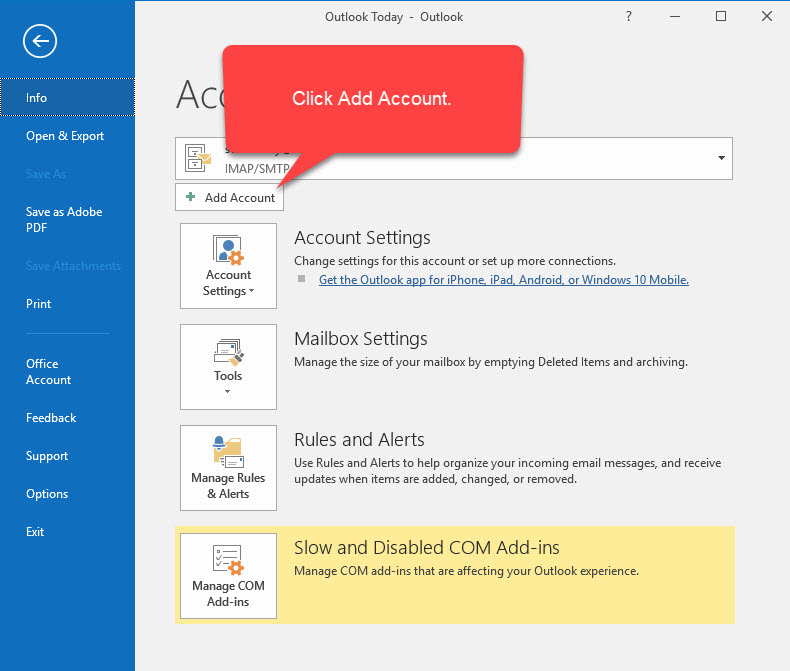Click the Manage COM Add-ins label

pyautogui.click(x=228, y=593)
